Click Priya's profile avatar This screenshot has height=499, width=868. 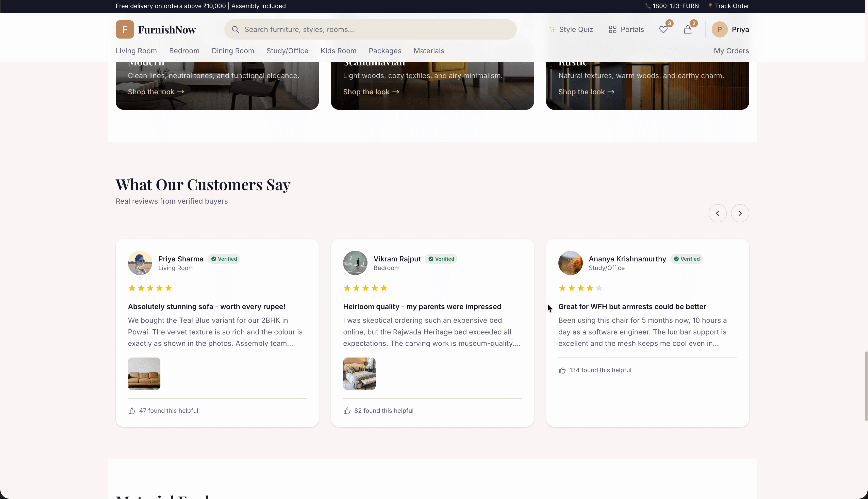point(719,29)
